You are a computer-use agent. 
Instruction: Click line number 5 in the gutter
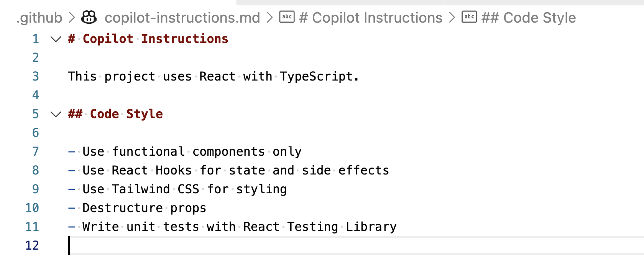point(36,114)
